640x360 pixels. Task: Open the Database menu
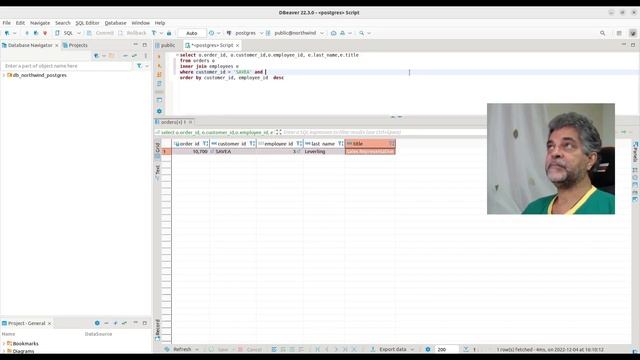tap(116, 23)
